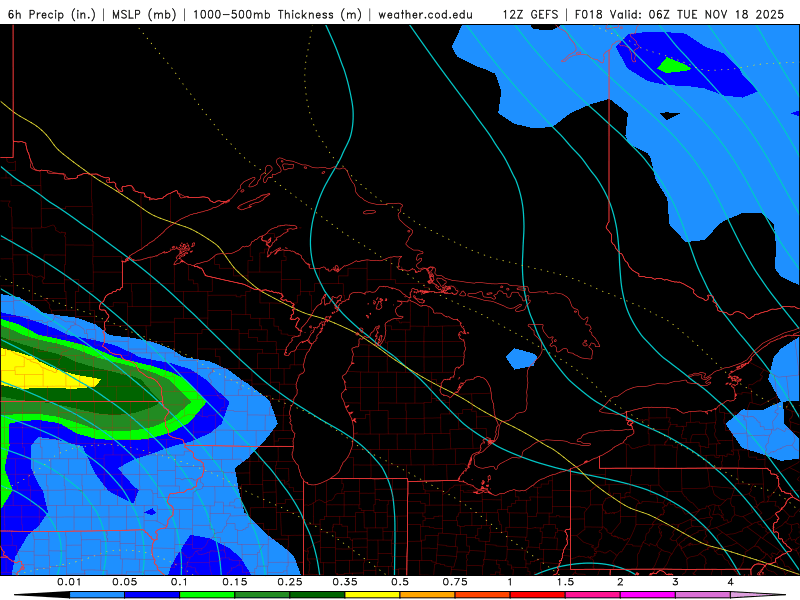Click the 'Valid: 06Z TUE NOV 18 2025' text
The height and width of the screenshot is (600, 800).
696,14
